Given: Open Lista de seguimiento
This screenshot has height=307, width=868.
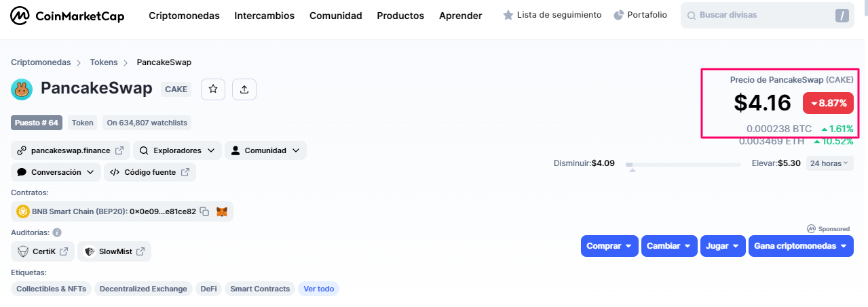Looking at the screenshot, I should point(552,15).
